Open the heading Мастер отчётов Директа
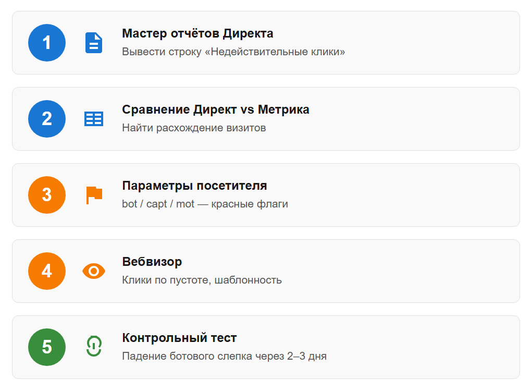Image resolution: width=532 pixels, height=392 pixels. 197,33
